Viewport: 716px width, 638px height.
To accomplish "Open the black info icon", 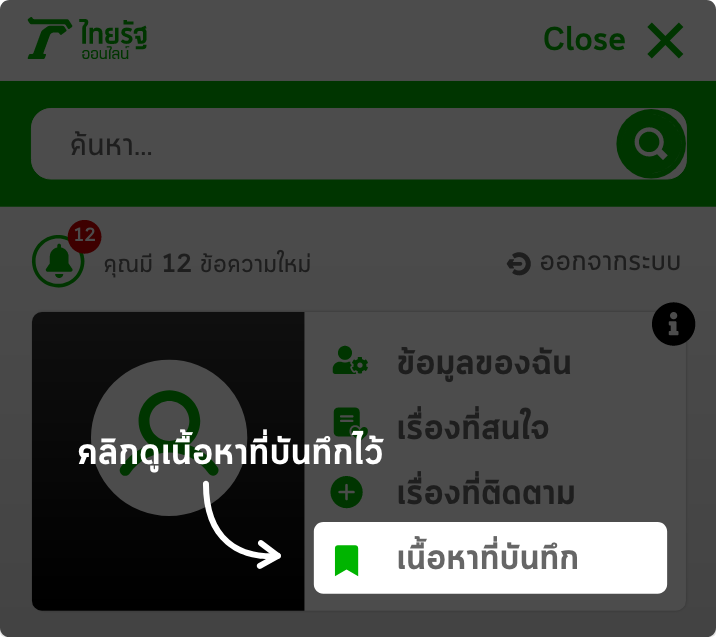I will [x=674, y=324].
